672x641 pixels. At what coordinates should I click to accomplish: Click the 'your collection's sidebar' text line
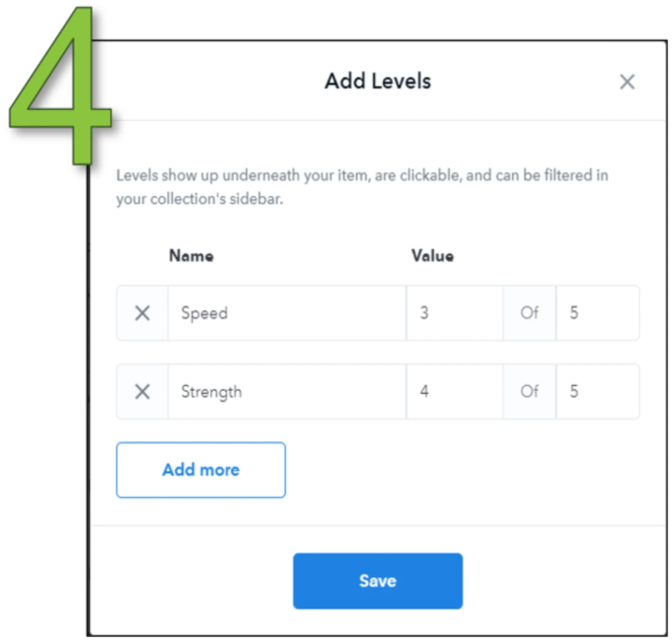tap(199, 199)
